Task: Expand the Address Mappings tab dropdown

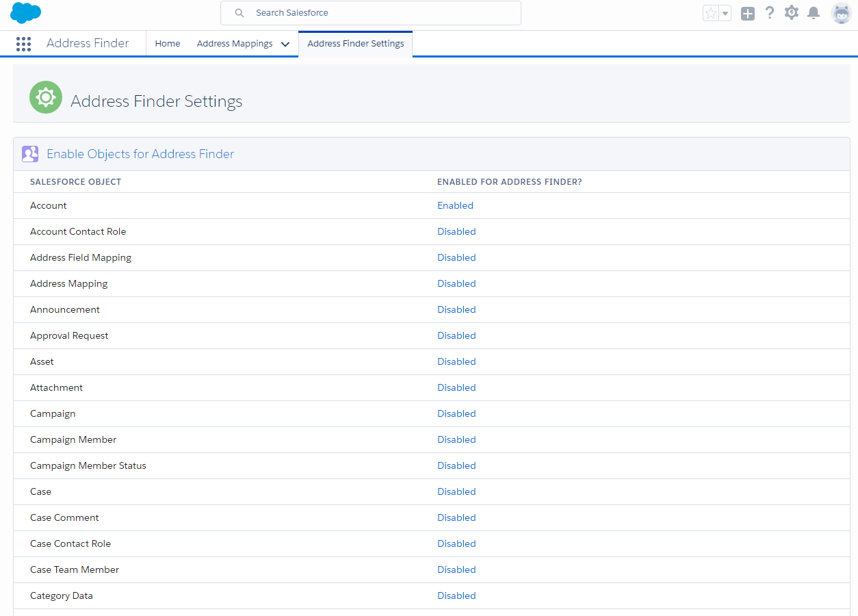Action: point(285,43)
